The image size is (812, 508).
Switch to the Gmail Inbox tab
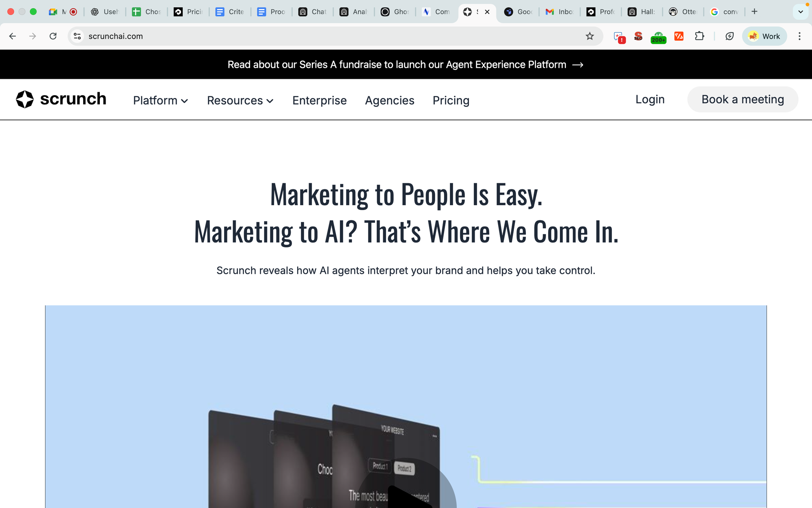(559, 12)
